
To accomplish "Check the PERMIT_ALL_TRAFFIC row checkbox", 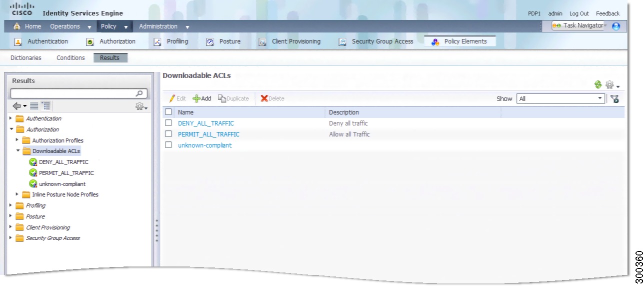I will pos(168,134).
